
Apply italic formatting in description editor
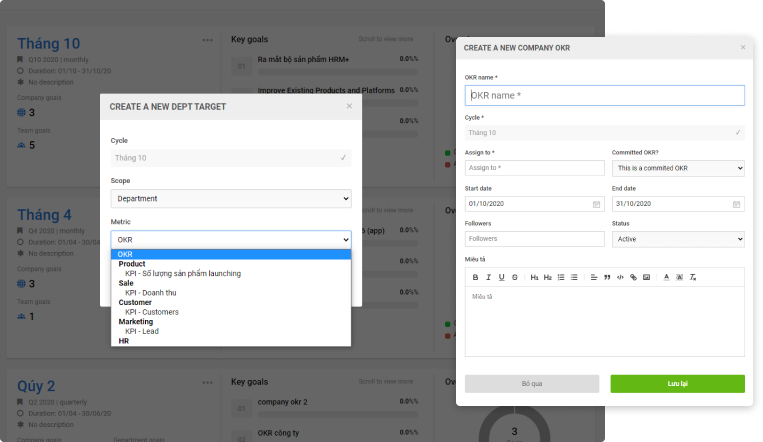pos(488,276)
